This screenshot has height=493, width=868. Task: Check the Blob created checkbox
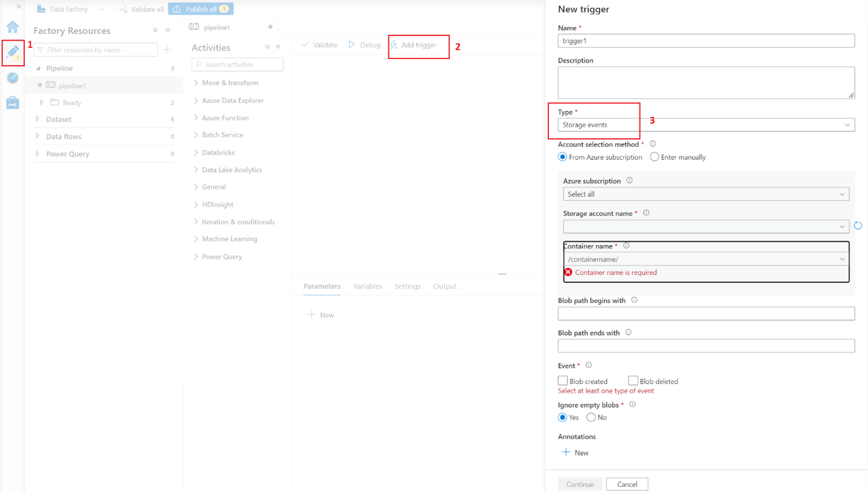coord(563,380)
